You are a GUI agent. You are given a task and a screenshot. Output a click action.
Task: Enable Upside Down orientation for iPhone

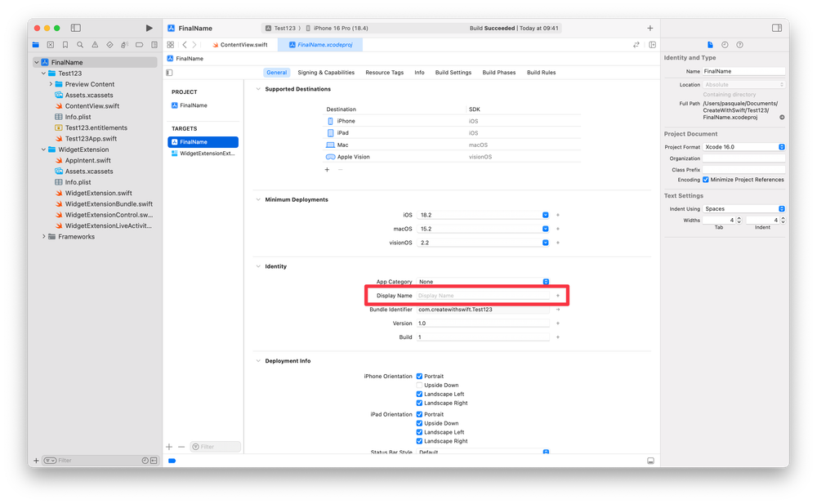[420, 385]
